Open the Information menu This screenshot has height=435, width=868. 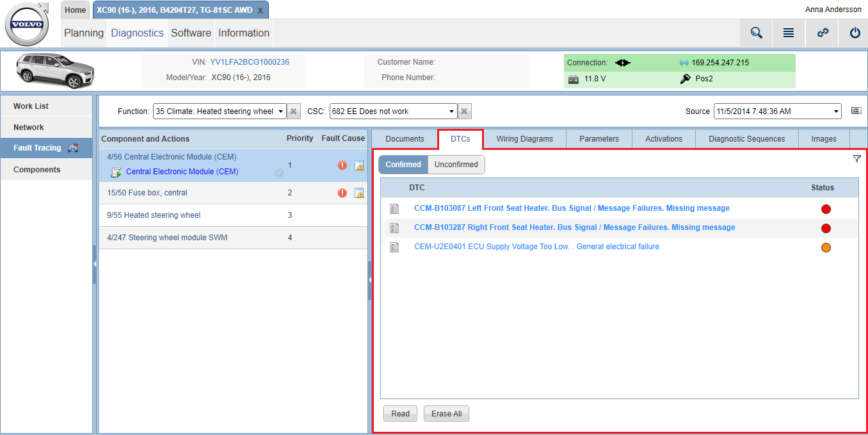[244, 33]
